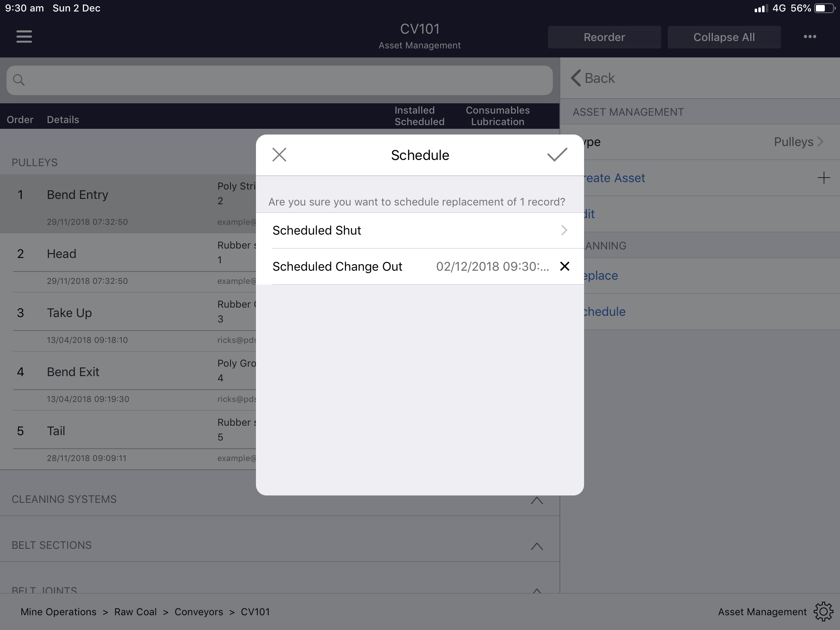Navigate to Mine Operations breadcrumb
Screen dimensions: 840x630
coord(58,612)
